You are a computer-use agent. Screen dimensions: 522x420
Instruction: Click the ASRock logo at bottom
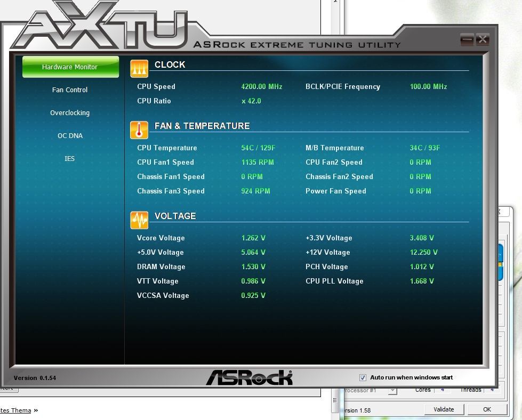(250, 378)
